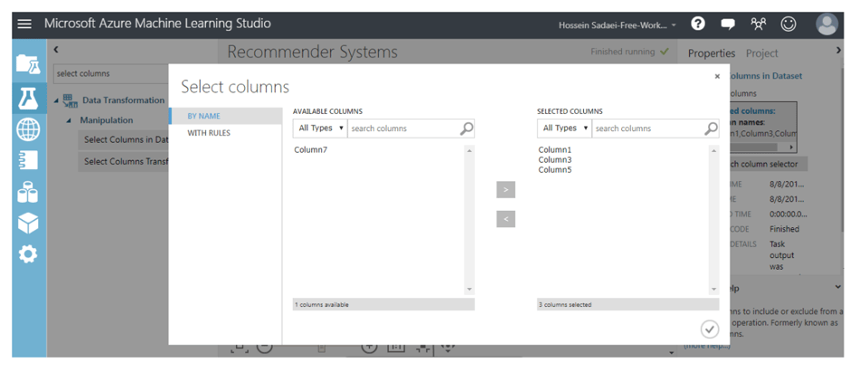Open the Web Services globe icon

[28, 129]
